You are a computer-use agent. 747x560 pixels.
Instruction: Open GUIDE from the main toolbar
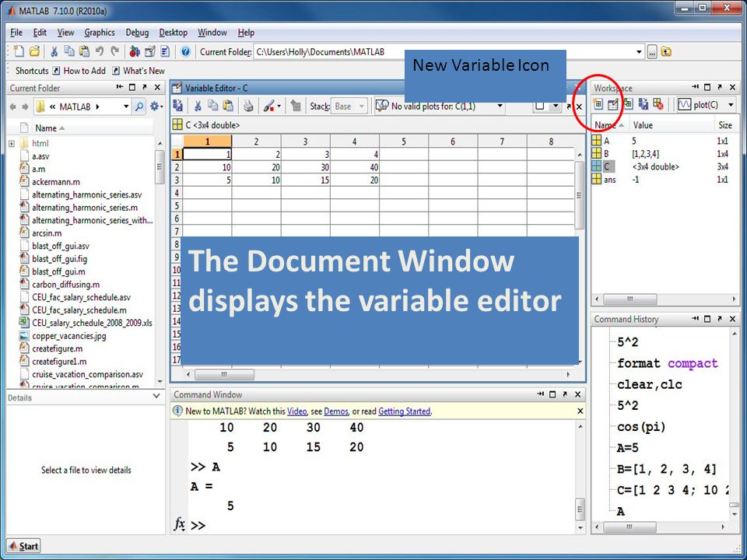coord(150,51)
